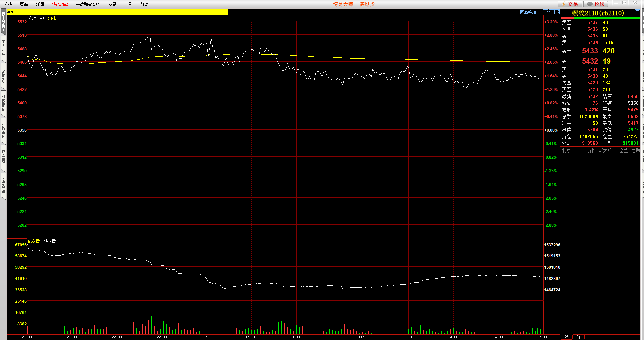Open the 交易 trading button with lightning icon
This screenshot has height=340, width=644.
(570, 4)
